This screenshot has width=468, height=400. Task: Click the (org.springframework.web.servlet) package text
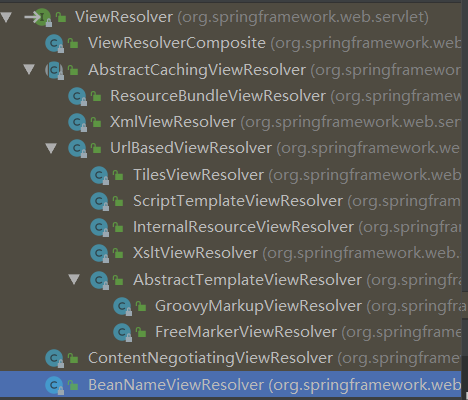pos(303,17)
